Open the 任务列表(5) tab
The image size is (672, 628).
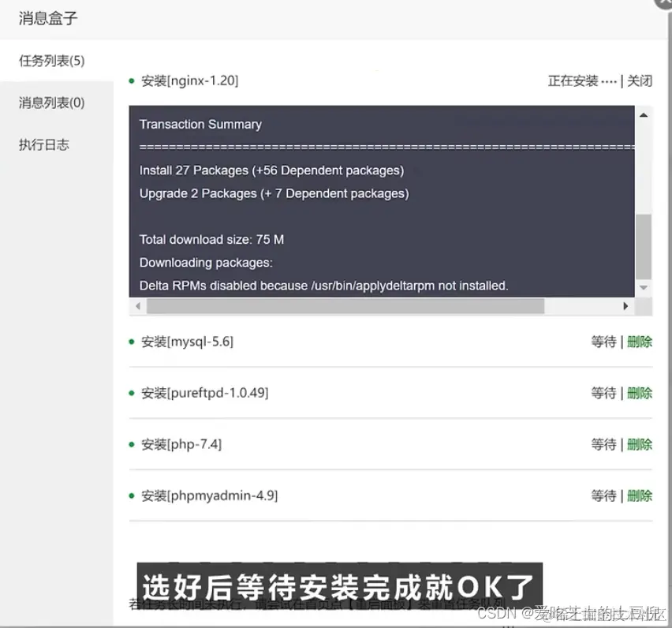[x=52, y=61]
